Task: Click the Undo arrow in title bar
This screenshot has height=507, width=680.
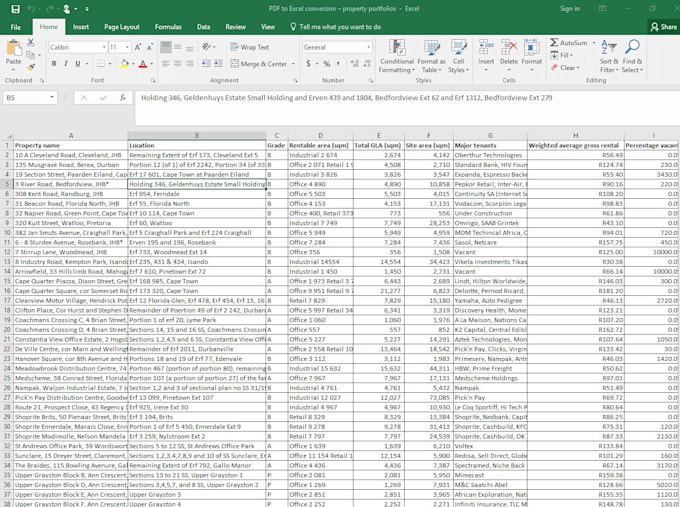Action: [x=31, y=9]
